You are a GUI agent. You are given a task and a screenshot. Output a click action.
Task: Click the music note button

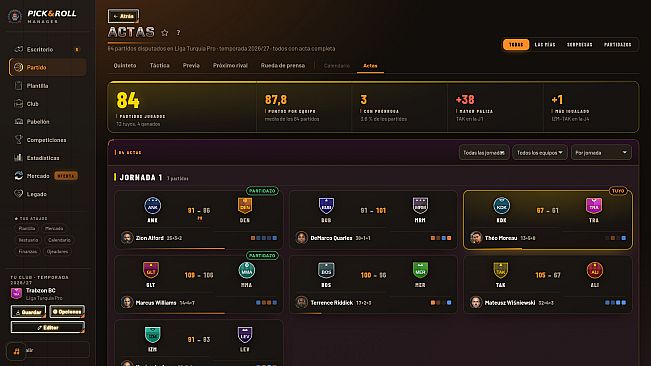coord(16,351)
